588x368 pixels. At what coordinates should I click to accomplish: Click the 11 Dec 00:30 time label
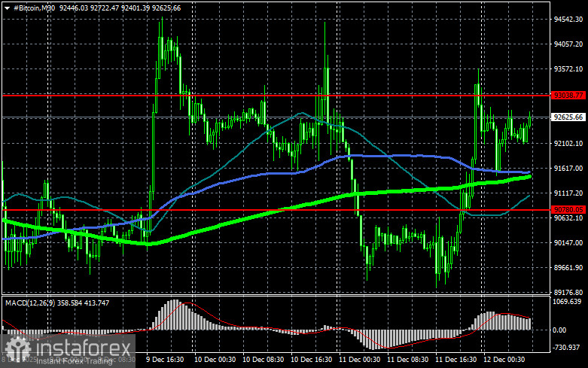(359, 360)
